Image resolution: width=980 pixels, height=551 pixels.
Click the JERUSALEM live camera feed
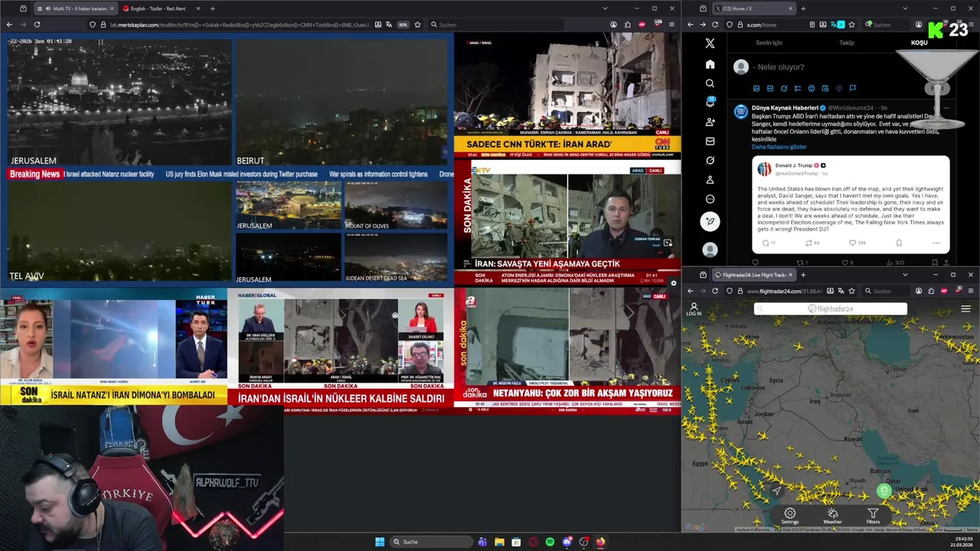119,103
